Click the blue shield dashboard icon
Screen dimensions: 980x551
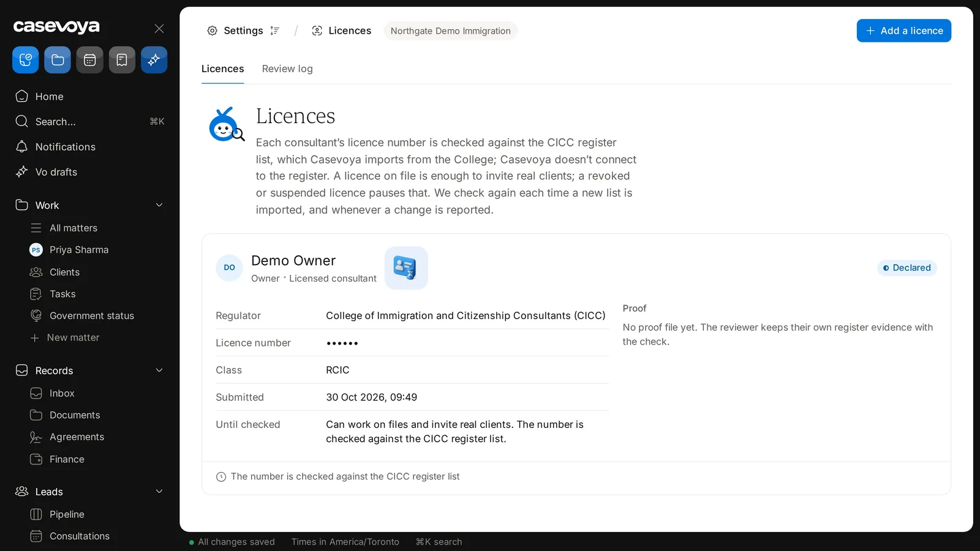[x=26, y=60]
